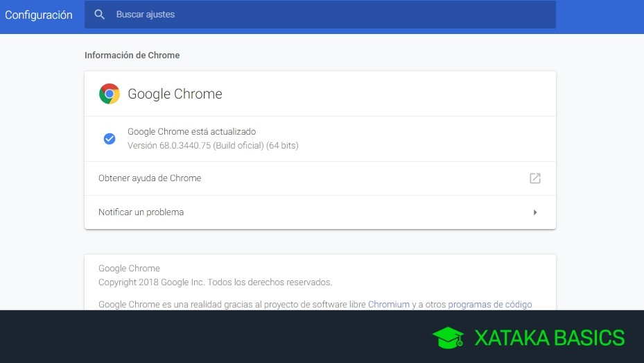Viewport: 644px width, 363px height.
Task: Click the blue update checkmark icon
Action: click(x=110, y=139)
